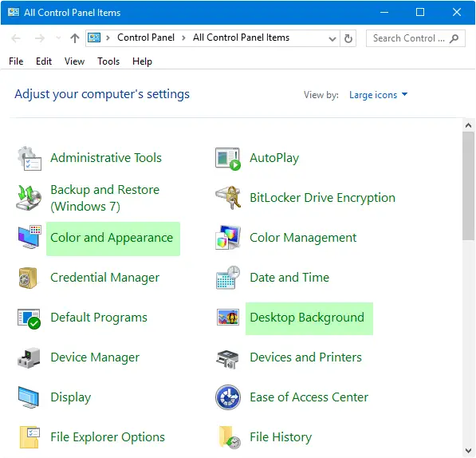Expand the chevron before Control Panel breadcrumb

tap(108, 38)
